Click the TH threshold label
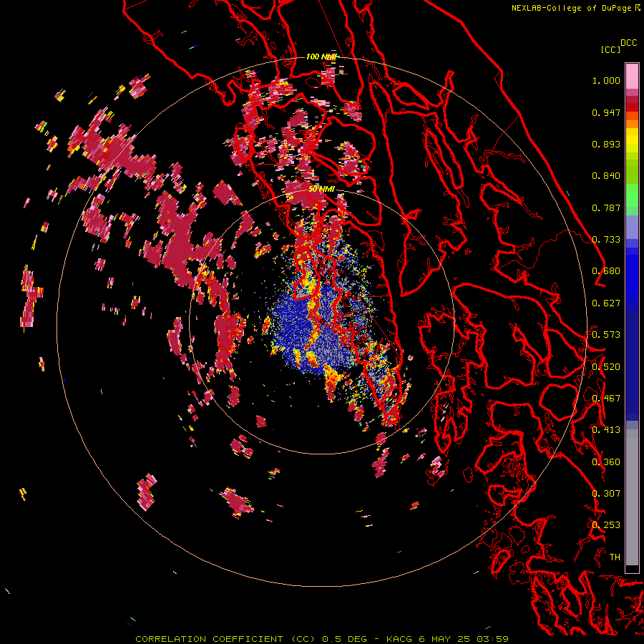This screenshot has width=644, height=644. pyautogui.click(x=615, y=557)
